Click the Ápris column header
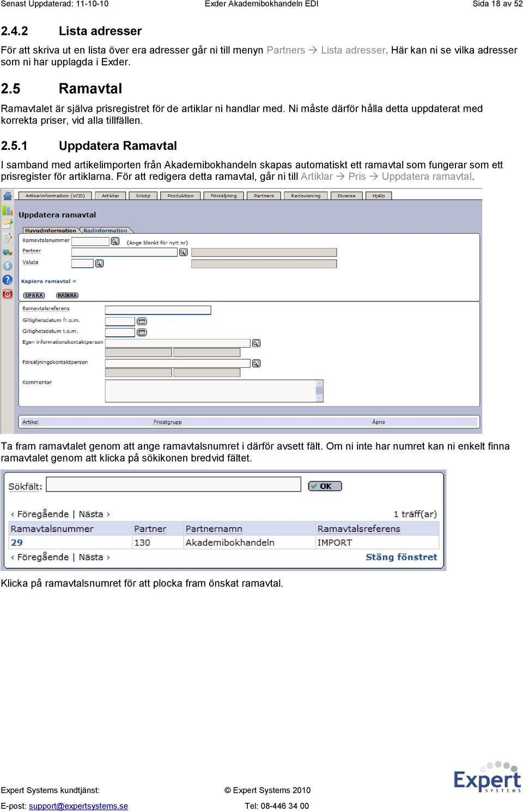The width and height of the screenshot is (523, 812). (x=379, y=422)
